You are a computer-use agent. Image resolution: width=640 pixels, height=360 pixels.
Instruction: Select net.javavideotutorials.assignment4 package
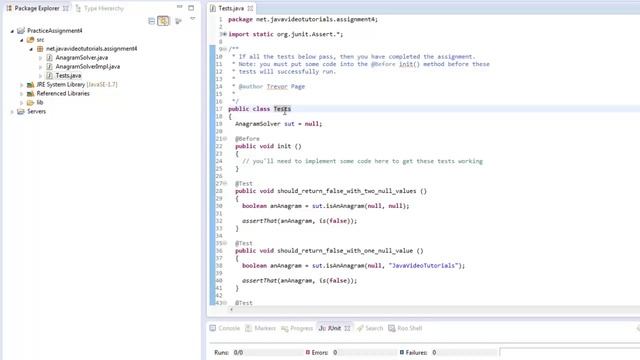click(x=91, y=49)
